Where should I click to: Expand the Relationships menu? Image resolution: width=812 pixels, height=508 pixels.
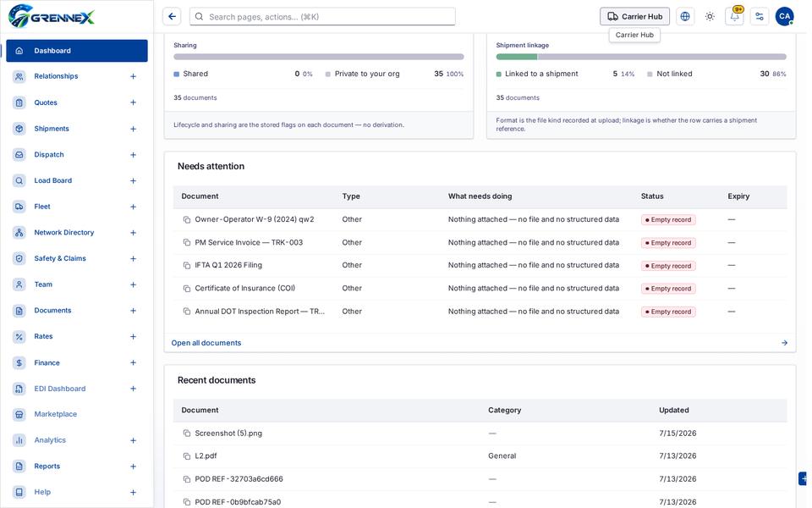[133, 76]
